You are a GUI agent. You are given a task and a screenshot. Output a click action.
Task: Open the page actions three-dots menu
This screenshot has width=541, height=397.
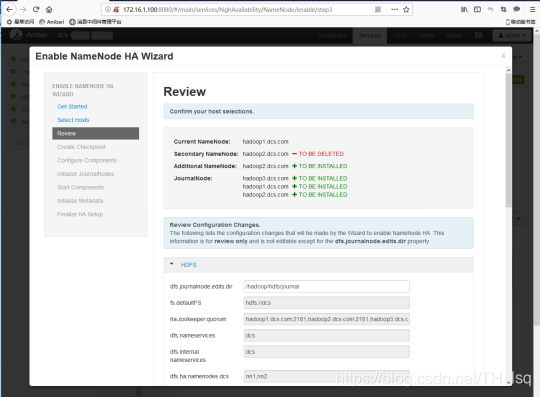(394, 10)
